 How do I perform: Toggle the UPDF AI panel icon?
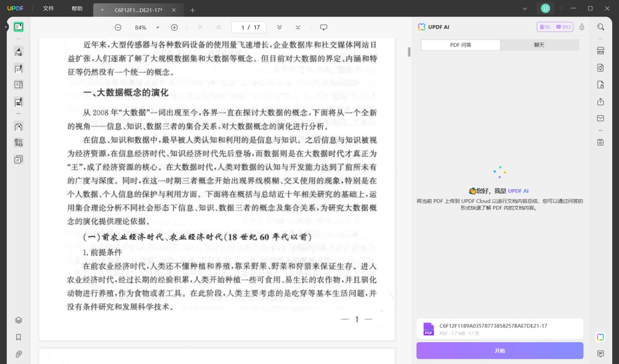(600, 337)
